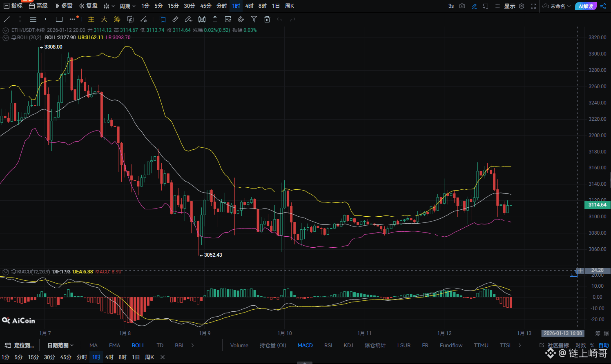Image resolution: width=611 pixels, height=364 pixels.
Task: Click the trash icon to clear drawings
Action: coord(267,19)
